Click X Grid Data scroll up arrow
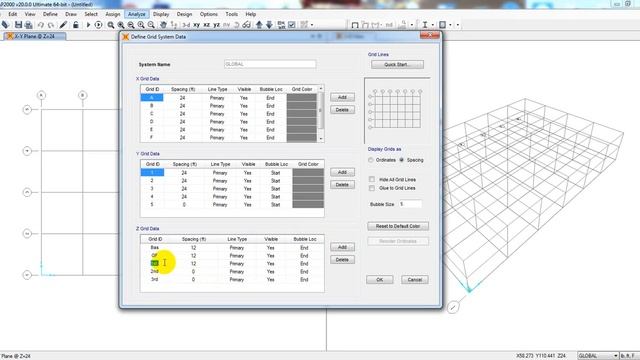This screenshot has width=640, height=360. (321, 89)
